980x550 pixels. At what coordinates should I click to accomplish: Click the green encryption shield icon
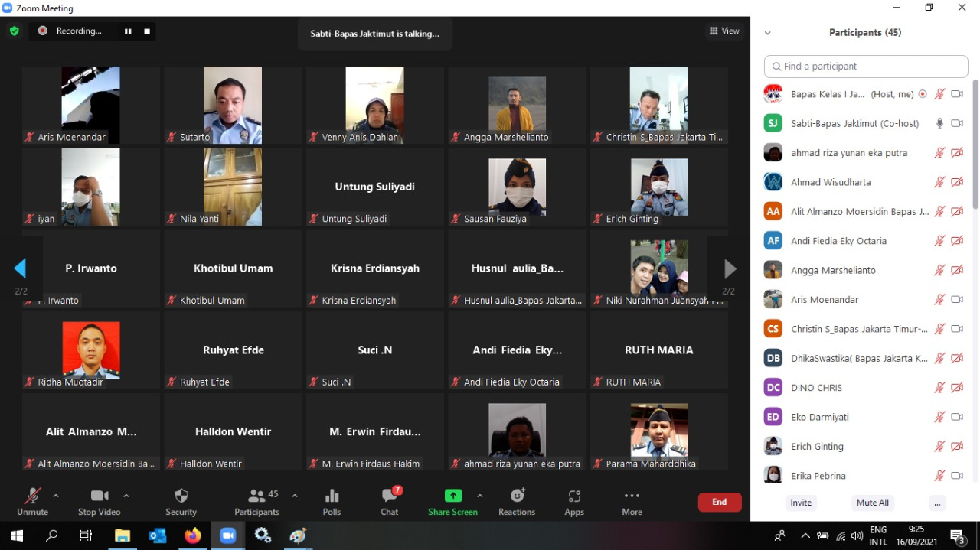[x=14, y=31]
